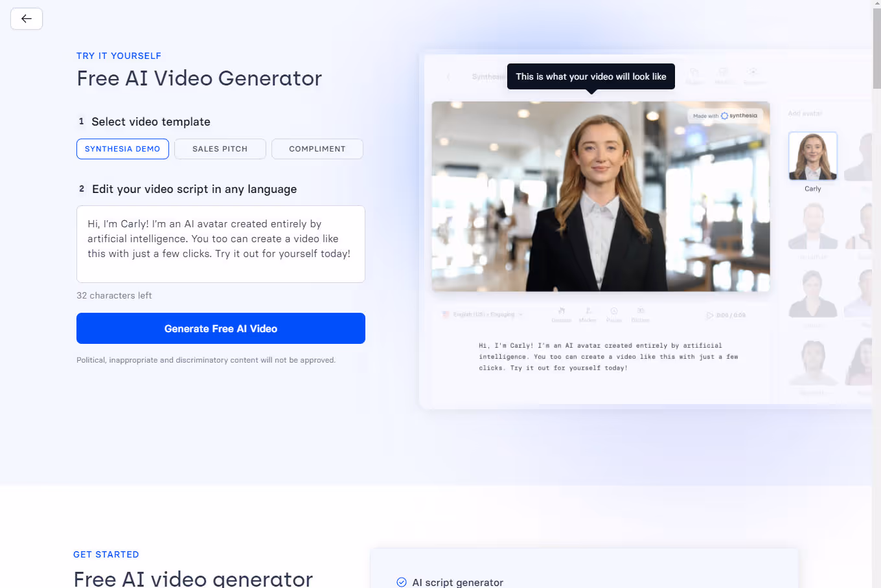Click the monospace script text in preview
Screen dimensions: 881x588
click(x=608, y=357)
